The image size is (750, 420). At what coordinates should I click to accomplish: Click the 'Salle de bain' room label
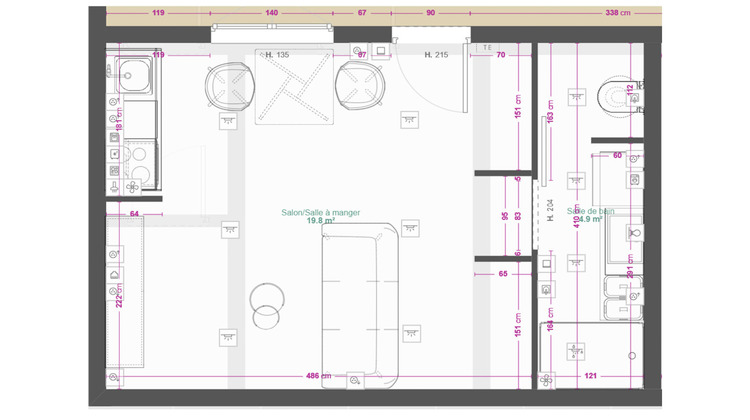[x=591, y=211]
